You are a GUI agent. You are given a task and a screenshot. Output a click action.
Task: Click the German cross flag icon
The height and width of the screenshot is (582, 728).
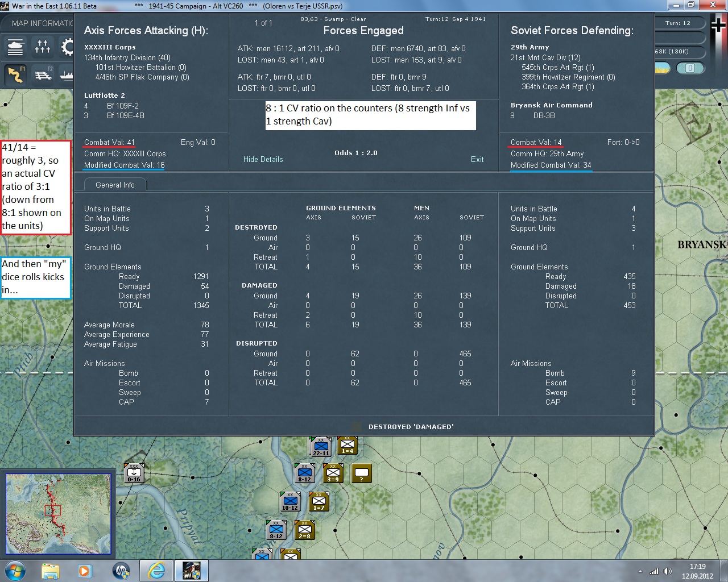[718, 24]
